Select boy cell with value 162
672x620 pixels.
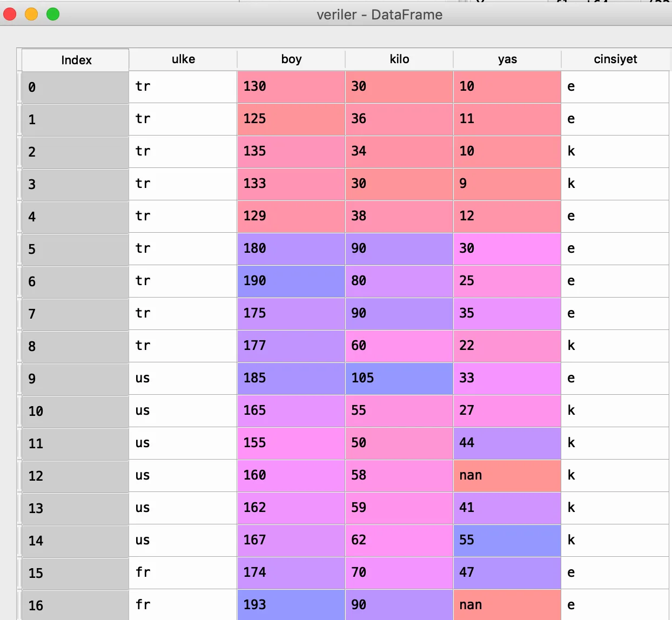pyautogui.click(x=291, y=508)
